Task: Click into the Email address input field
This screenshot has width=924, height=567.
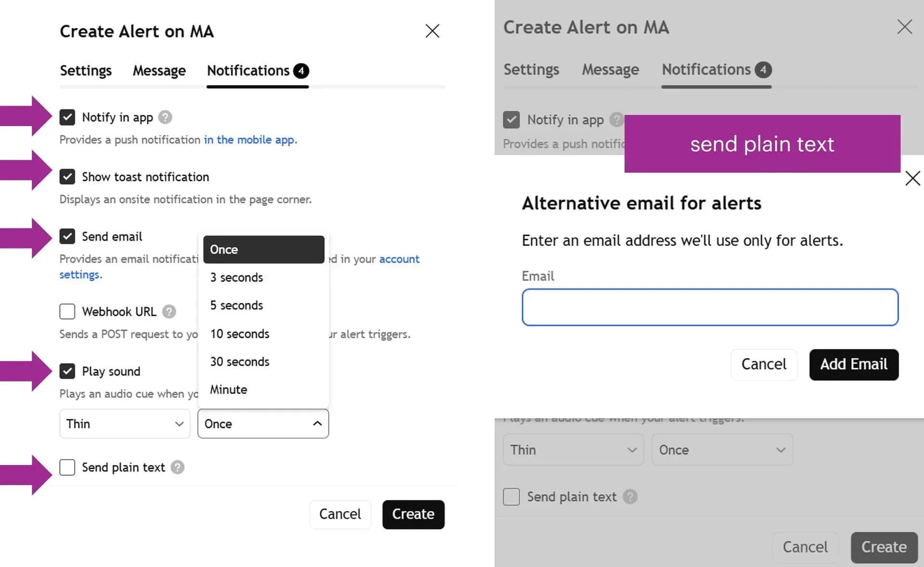Action: 710,307
